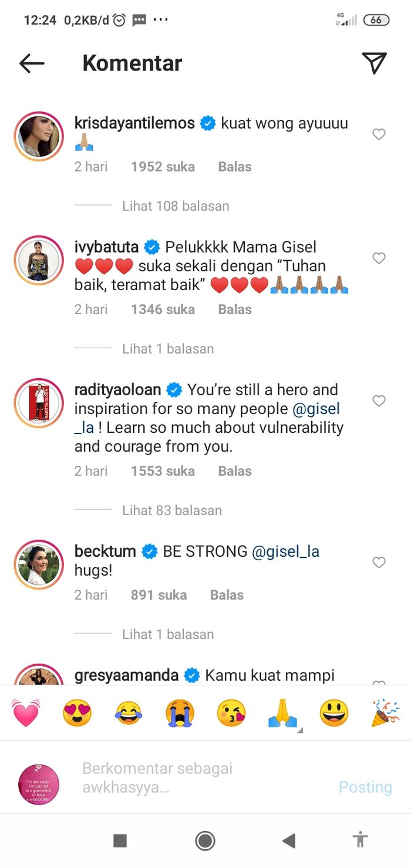The image size is (411, 868).
Task: Tap the back arrow icon
Action: 32,63
